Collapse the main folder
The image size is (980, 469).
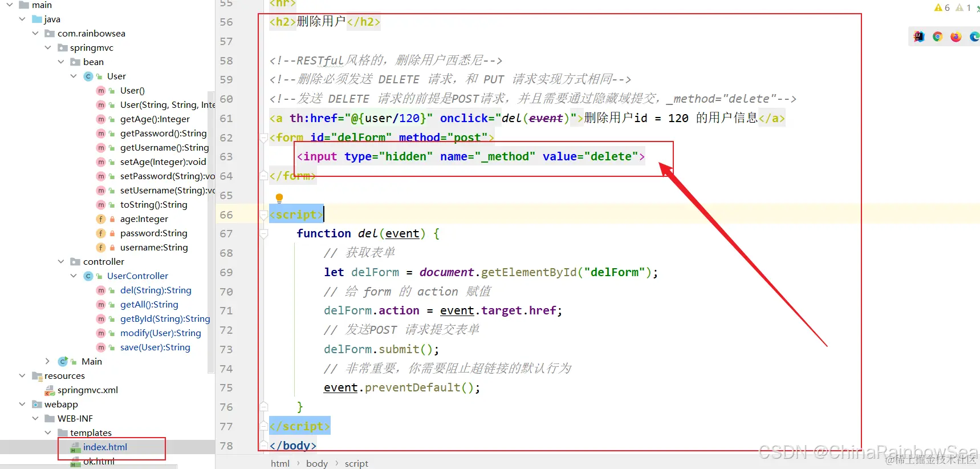tap(10, 5)
